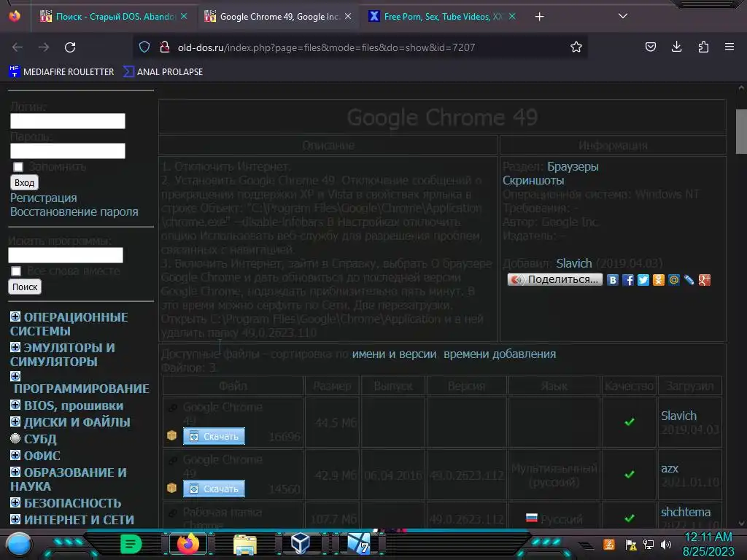List all tabs dropdown arrow

pos(623,16)
